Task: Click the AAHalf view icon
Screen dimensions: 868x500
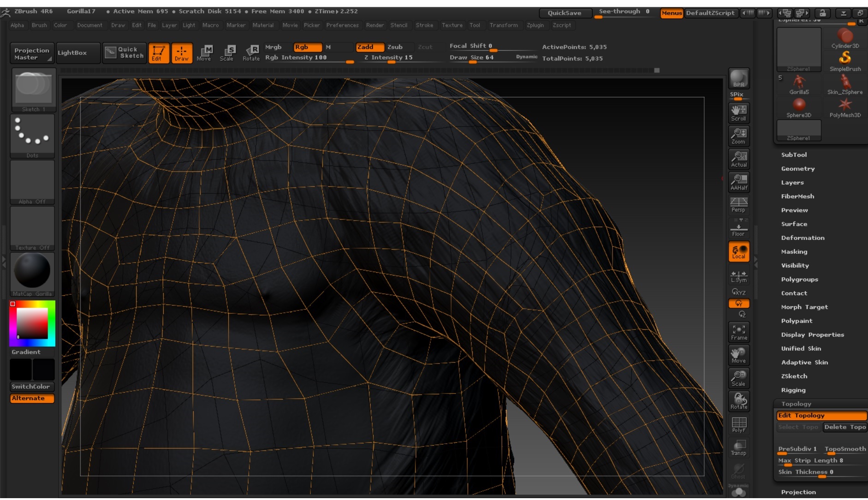Action: (738, 182)
